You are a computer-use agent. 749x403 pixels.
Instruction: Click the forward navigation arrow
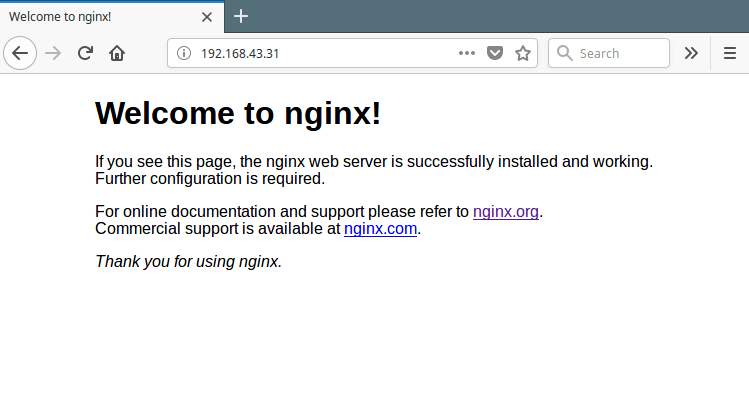pos(53,53)
